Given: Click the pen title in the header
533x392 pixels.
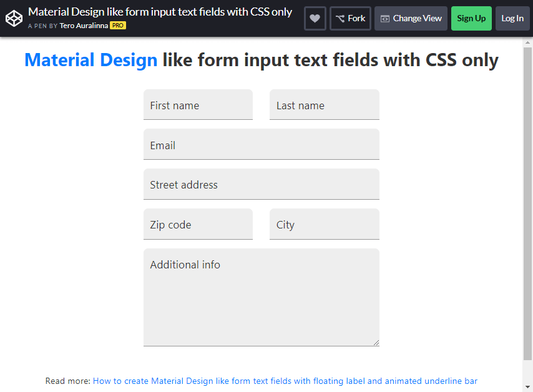Looking at the screenshot, I should point(160,11).
